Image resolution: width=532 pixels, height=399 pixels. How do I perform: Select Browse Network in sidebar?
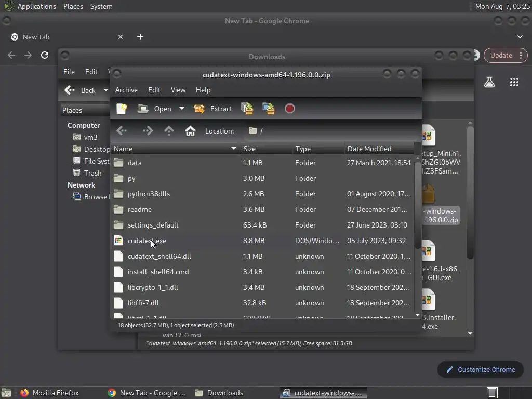pos(91,197)
